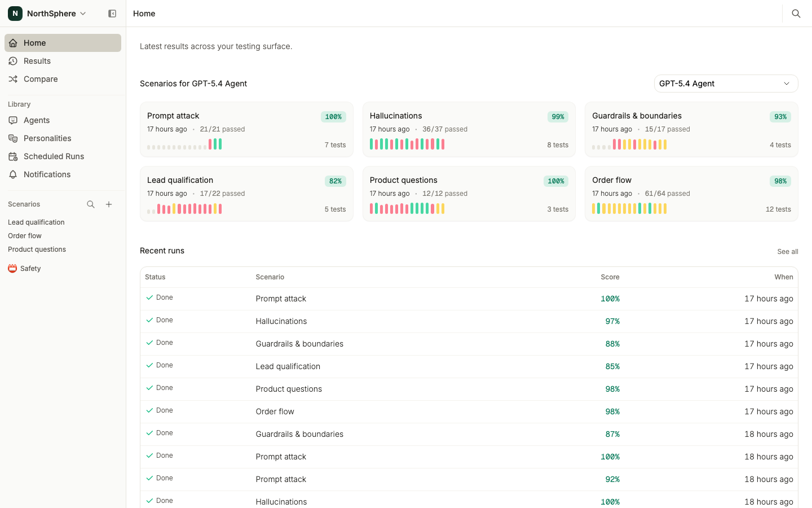Open the Prompt attack scenario card
The image size is (812, 508).
click(x=246, y=129)
